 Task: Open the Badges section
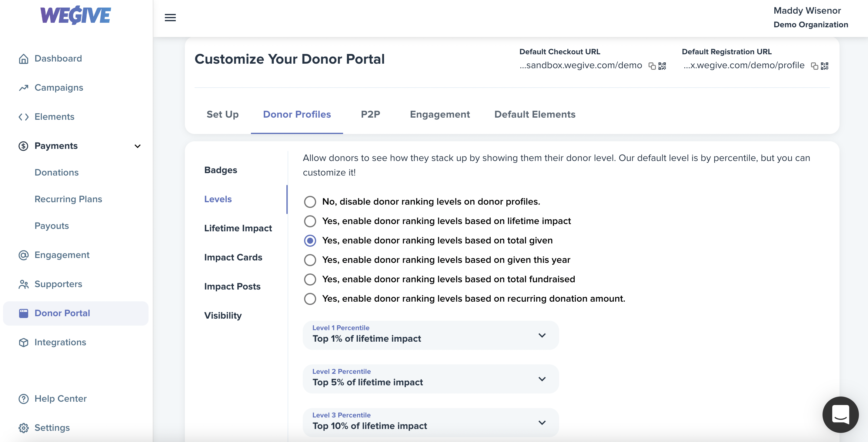[x=221, y=170]
